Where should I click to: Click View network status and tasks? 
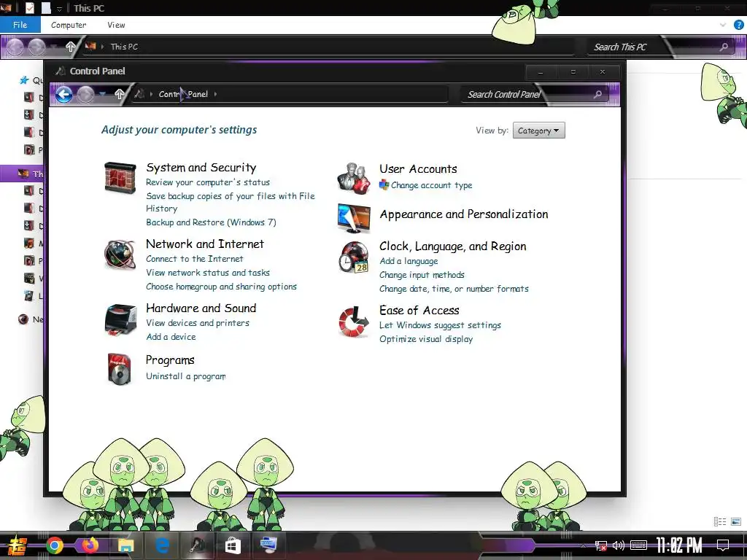pyautogui.click(x=208, y=273)
